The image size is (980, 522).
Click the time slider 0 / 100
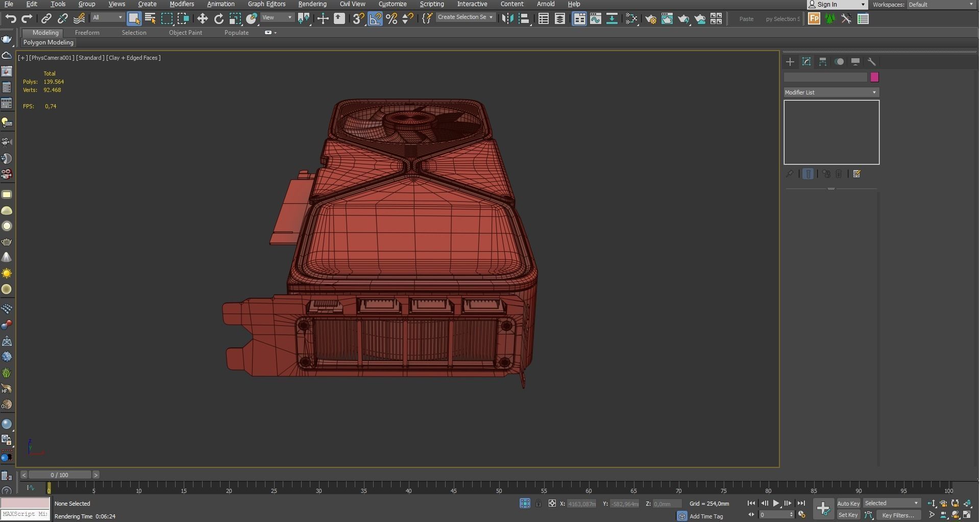point(60,475)
